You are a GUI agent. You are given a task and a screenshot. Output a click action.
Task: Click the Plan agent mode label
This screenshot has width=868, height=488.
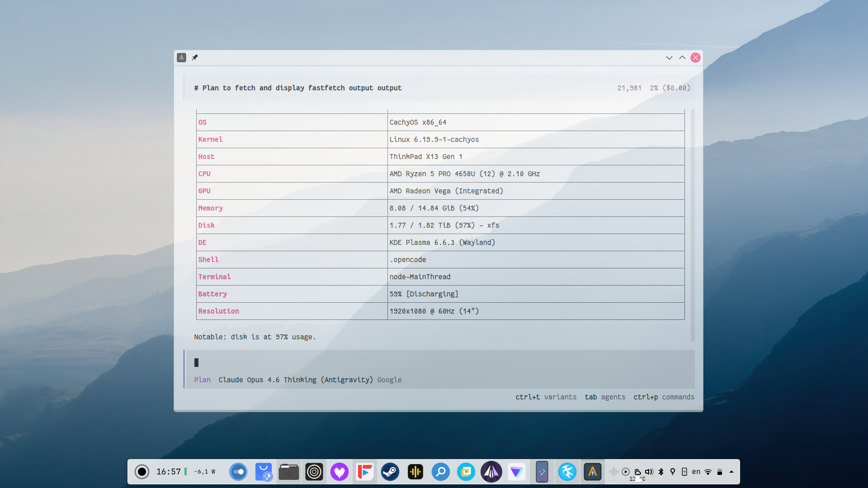tap(202, 380)
